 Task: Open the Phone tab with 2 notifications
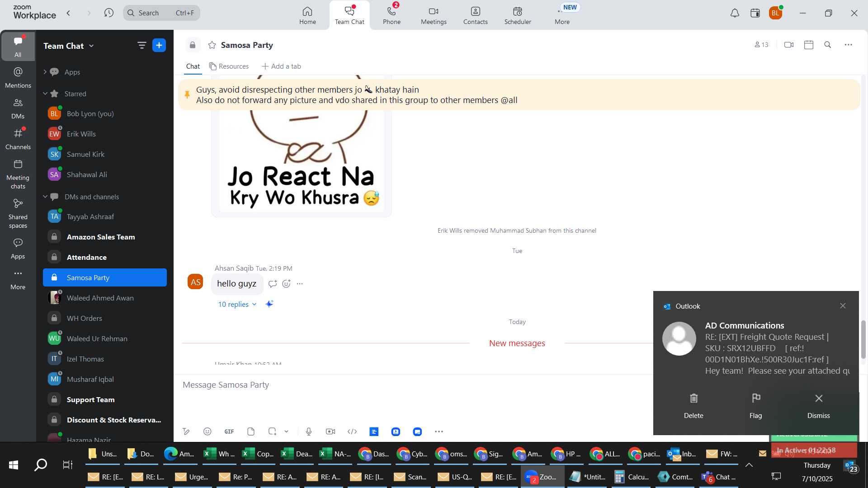(392, 15)
